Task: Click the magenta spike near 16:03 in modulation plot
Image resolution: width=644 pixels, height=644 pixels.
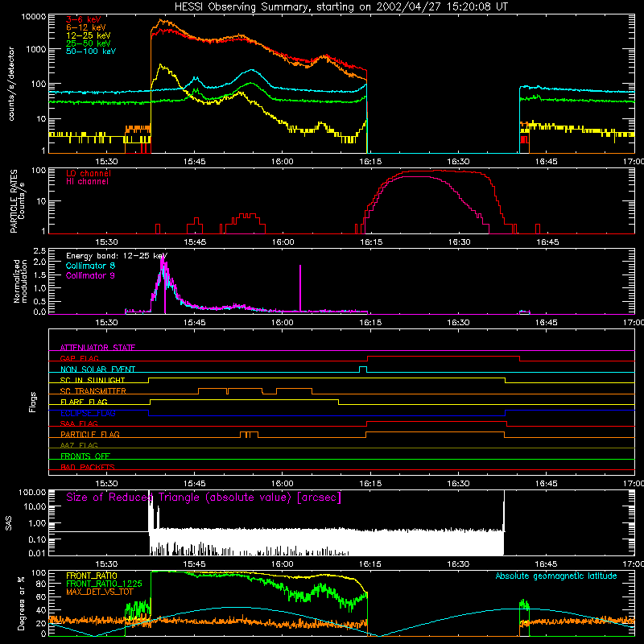Action: (x=300, y=288)
